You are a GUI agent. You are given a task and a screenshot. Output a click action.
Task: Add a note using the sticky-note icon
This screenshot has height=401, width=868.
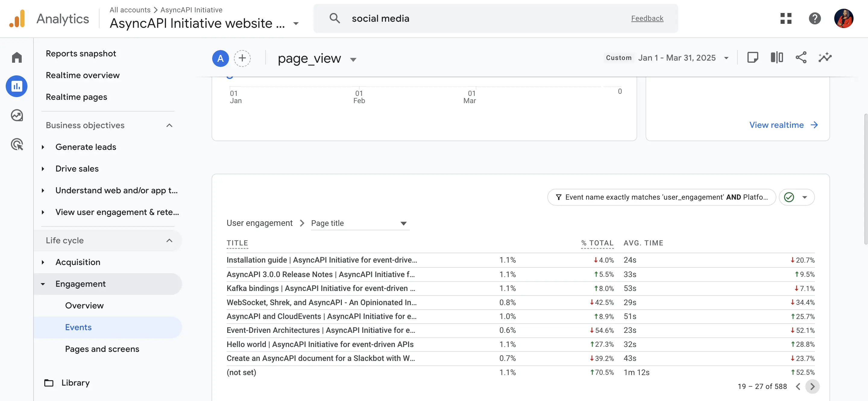tap(753, 57)
